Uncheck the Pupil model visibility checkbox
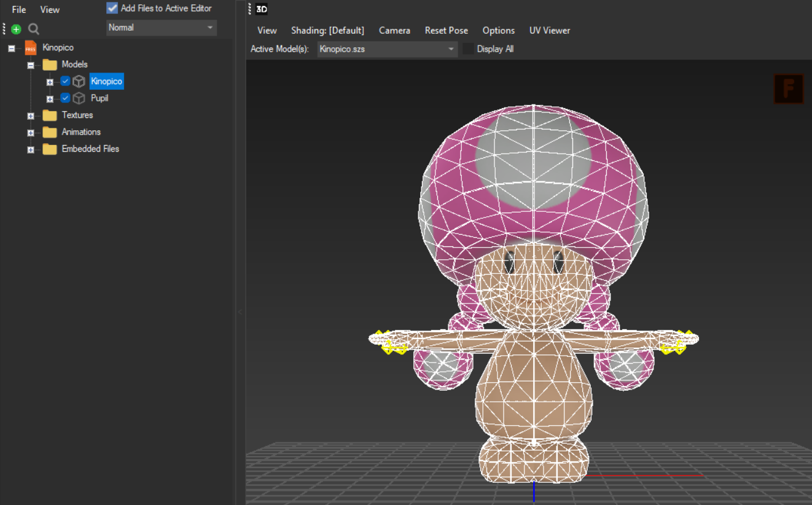 (65, 98)
